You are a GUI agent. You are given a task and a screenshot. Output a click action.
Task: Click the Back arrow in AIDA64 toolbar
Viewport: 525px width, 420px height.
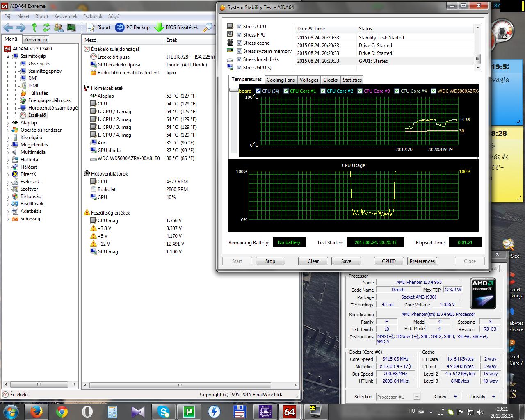8,27
